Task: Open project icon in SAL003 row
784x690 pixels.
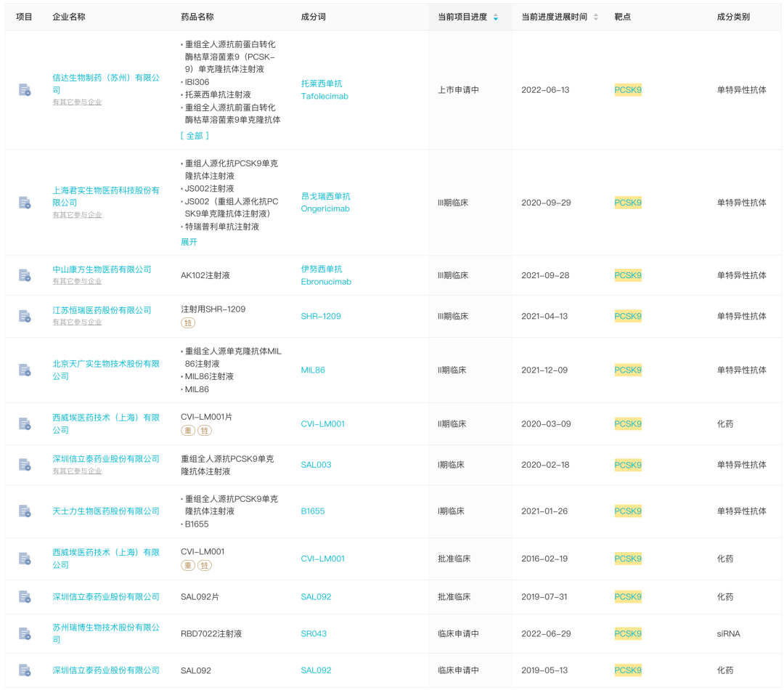Action: click(x=25, y=465)
